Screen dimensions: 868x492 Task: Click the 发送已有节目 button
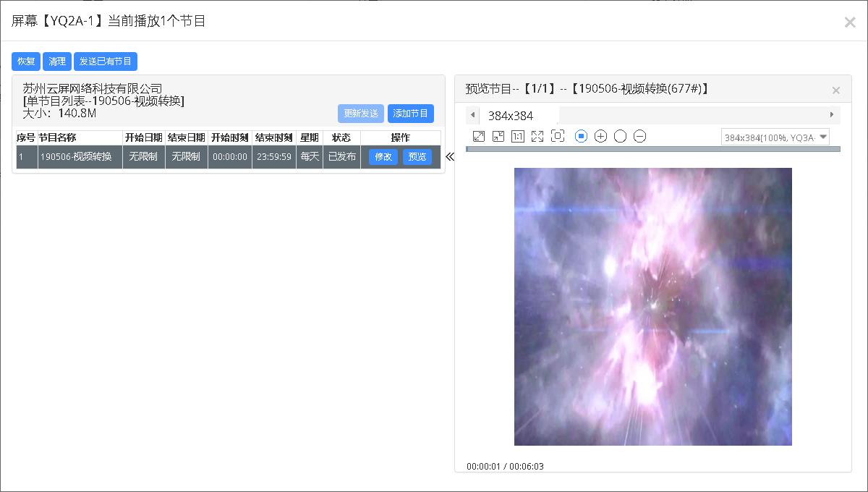(x=106, y=61)
